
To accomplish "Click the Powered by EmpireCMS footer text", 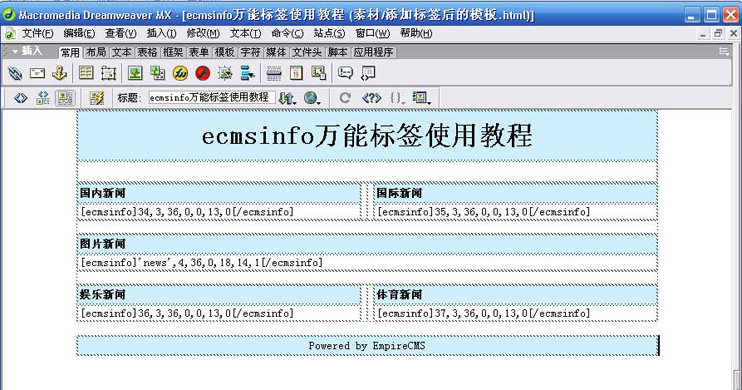I will 367,346.
